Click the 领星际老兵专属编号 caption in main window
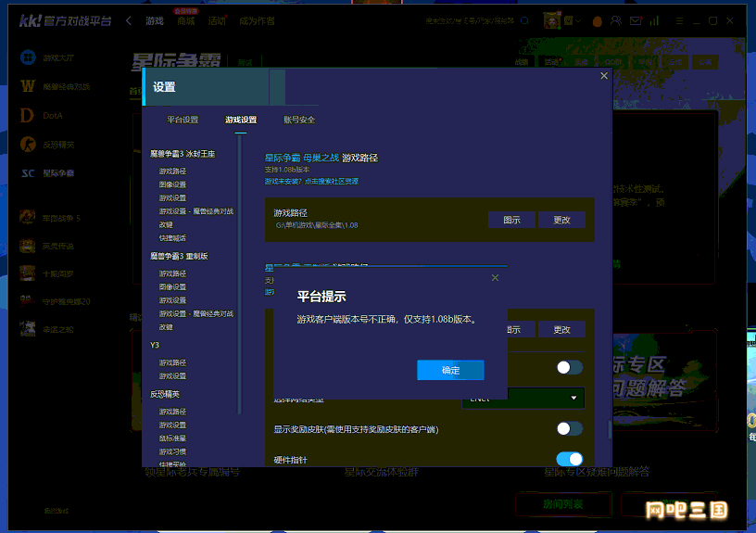 [193, 472]
